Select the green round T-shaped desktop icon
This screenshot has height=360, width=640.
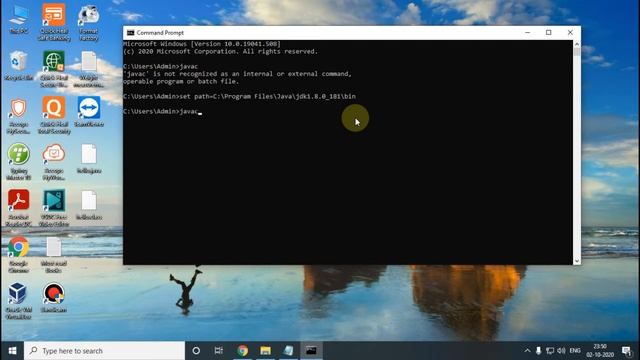[18, 162]
